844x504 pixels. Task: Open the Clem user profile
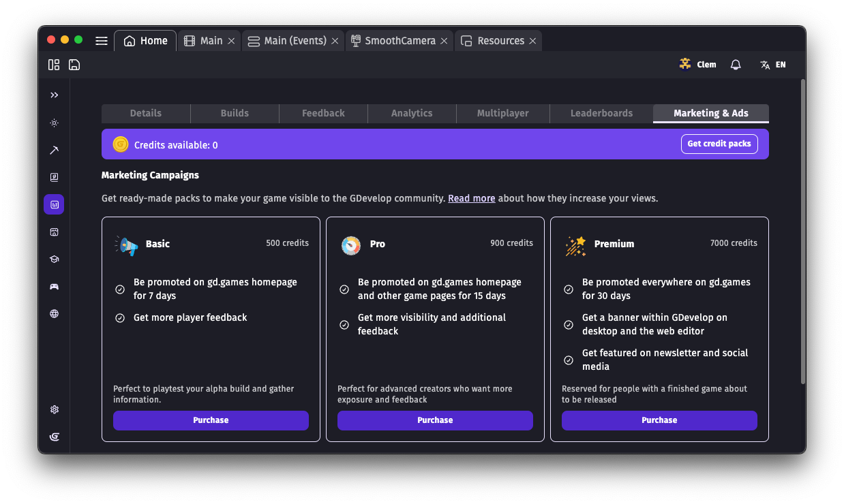(x=698, y=65)
